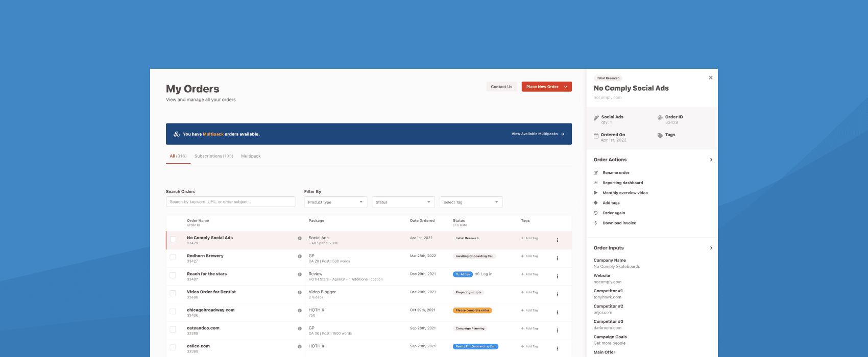Click info icon for Reach for the stars

(300, 274)
